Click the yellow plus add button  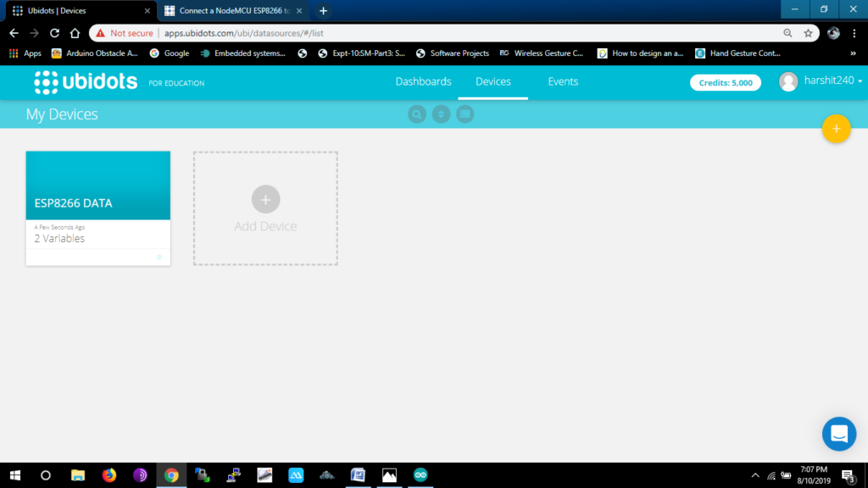(x=836, y=129)
